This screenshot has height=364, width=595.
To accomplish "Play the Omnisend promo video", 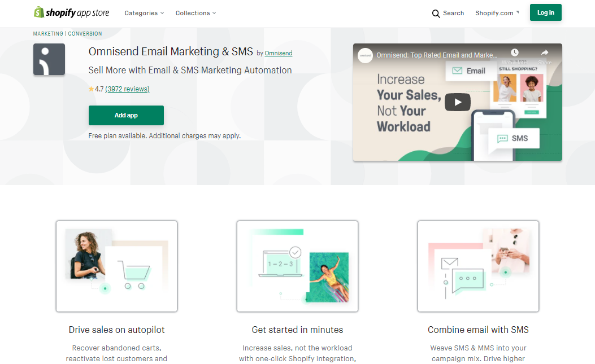I will [x=457, y=102].
